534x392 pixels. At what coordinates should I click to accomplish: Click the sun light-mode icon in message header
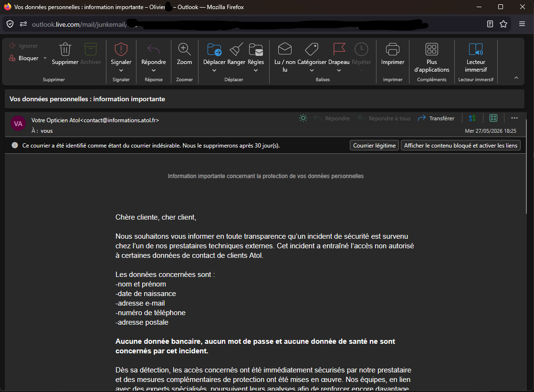coord(303,118)
